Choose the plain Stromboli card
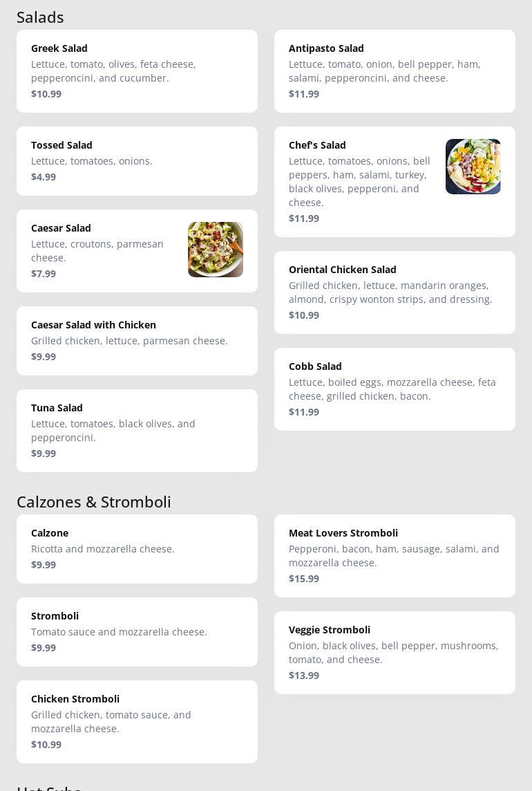The width and height of the screenshot is (532, 791). 137,632
